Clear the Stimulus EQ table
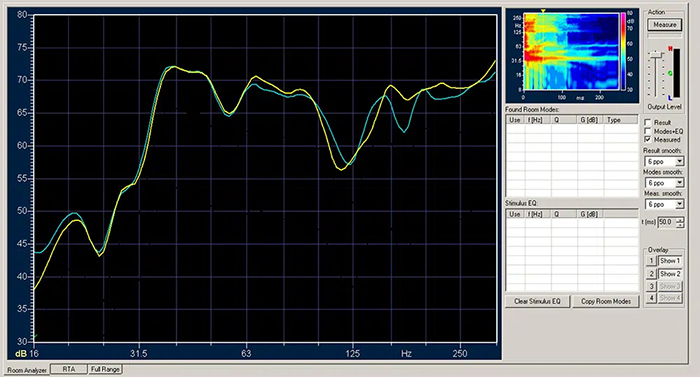 click(x=538, y=302)
